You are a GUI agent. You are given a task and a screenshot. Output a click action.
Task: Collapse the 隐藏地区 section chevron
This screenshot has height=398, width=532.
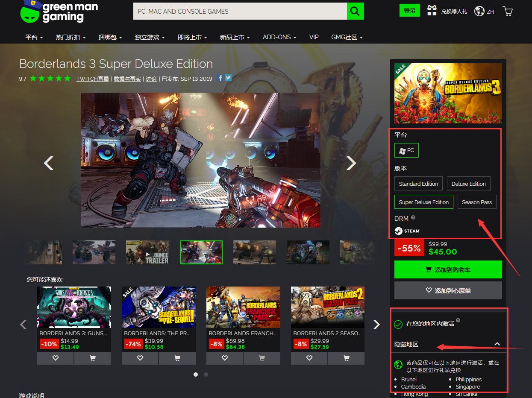(497, 343)
